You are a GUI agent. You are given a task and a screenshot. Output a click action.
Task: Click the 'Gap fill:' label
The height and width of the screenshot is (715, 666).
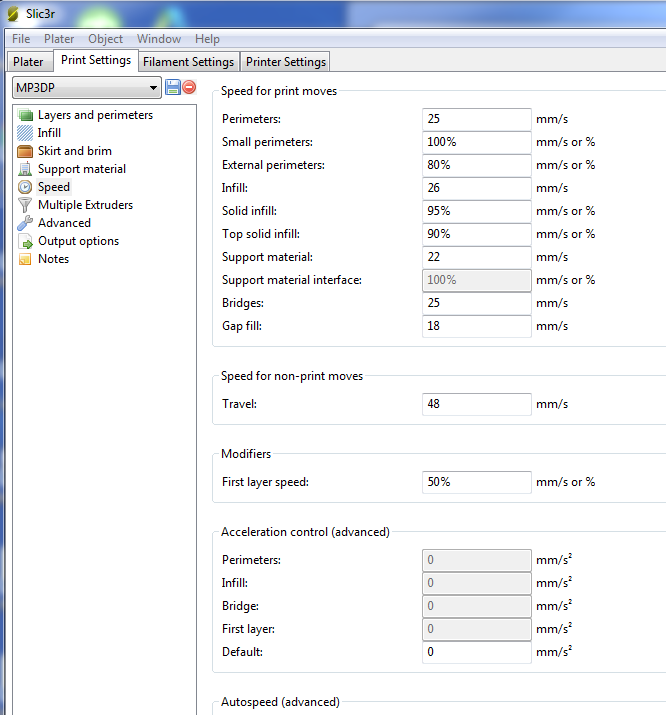pyautogui.click(x=242, y=326)
